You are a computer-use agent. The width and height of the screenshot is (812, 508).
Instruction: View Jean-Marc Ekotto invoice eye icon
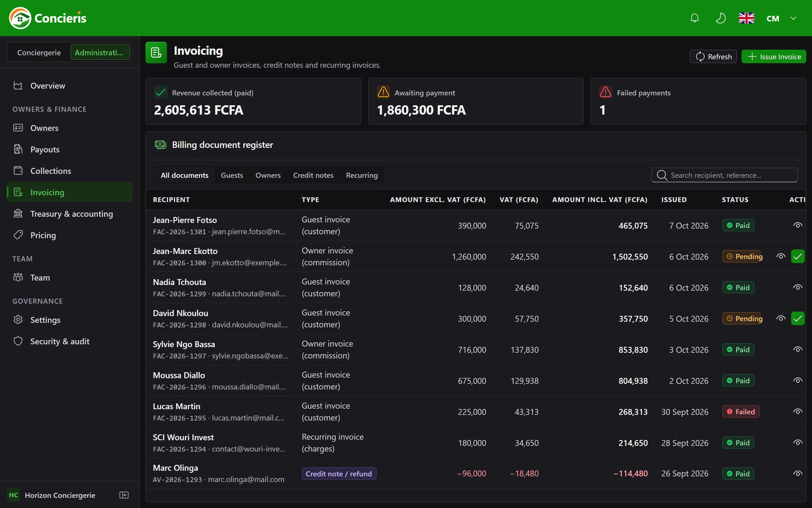pos(781,256)
